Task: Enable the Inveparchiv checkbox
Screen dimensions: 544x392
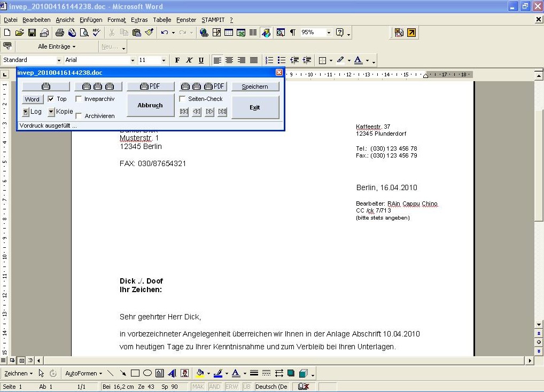Action: 79,99
